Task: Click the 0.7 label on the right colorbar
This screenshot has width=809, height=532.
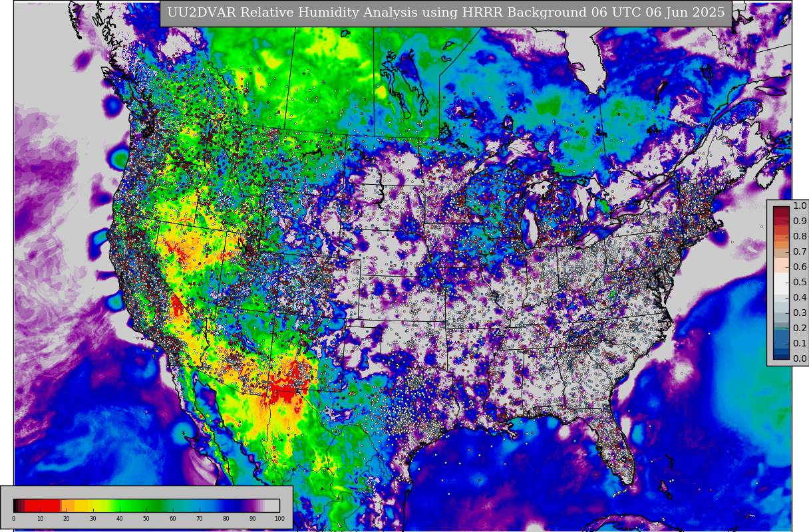Action: click(800, 252)
